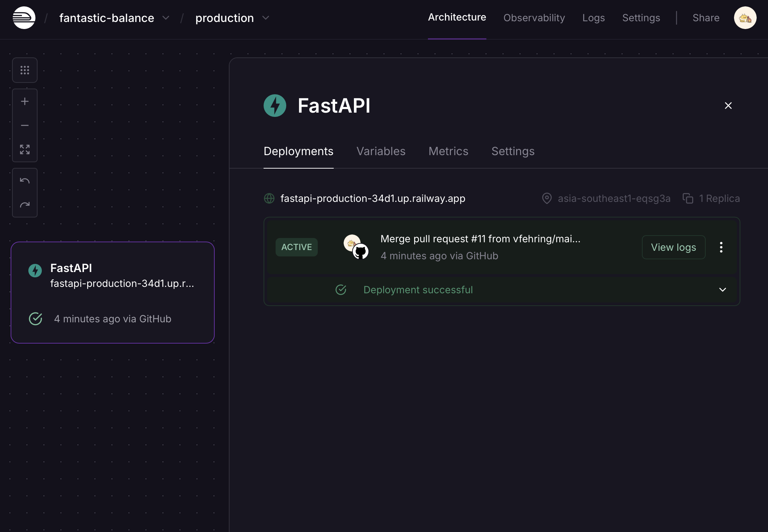Select the Deployments tab
Image resolution: width=768 pixels, height=532 pixels.
pos(299,151)
